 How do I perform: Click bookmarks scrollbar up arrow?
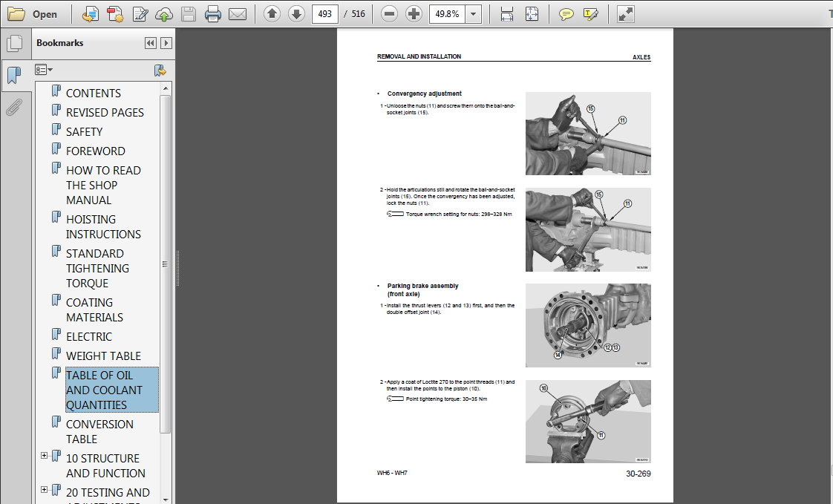click(166, 88)
